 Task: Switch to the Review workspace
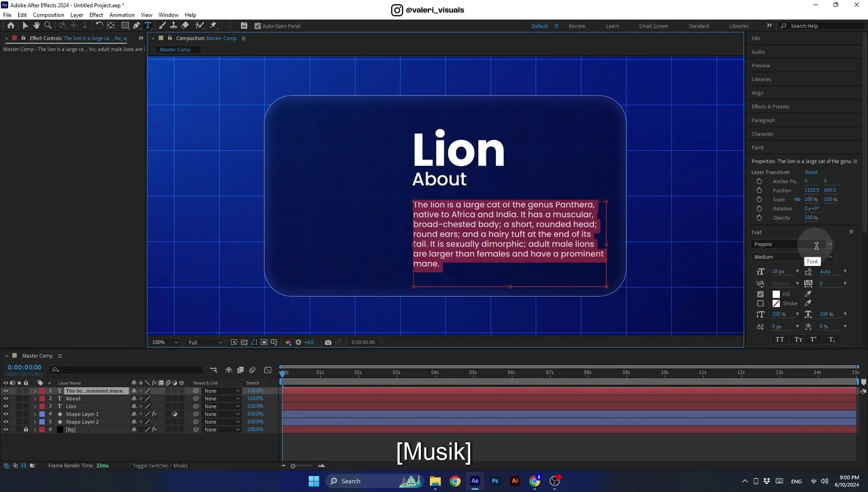pos(577,26)
